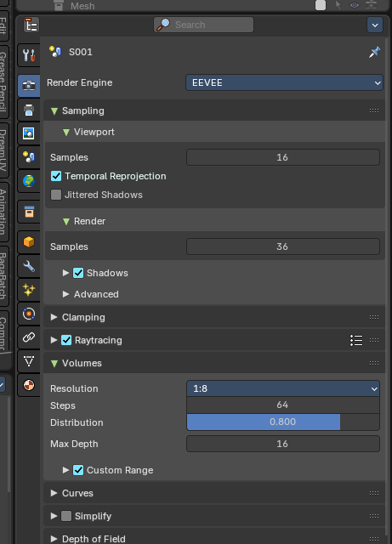The height and width of the screenshot is (544, 392).
Task: Open the View Layer properties tab
Action: point(29,133)
